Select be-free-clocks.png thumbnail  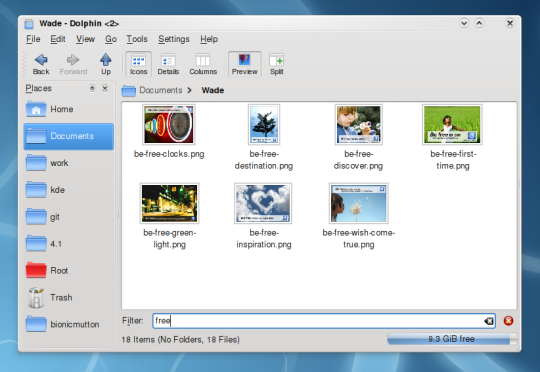(x=169, y=124)
